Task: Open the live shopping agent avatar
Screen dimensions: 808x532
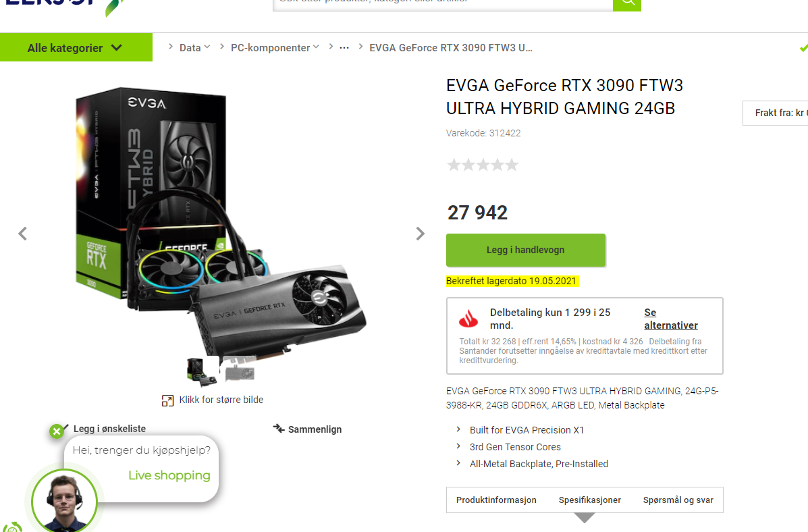Action: pyautogui.click(x=64, y=502)
